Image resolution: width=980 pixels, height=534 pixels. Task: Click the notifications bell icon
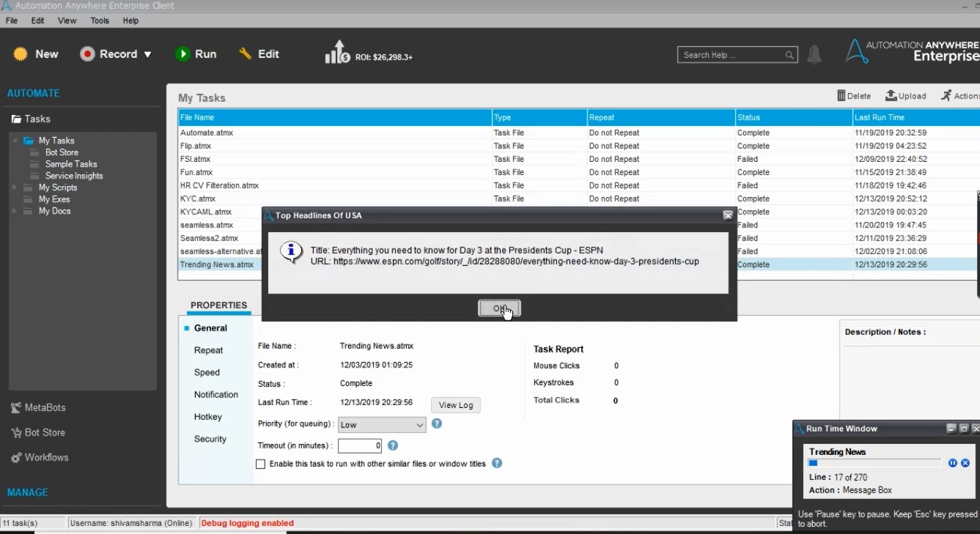(814, 55)
